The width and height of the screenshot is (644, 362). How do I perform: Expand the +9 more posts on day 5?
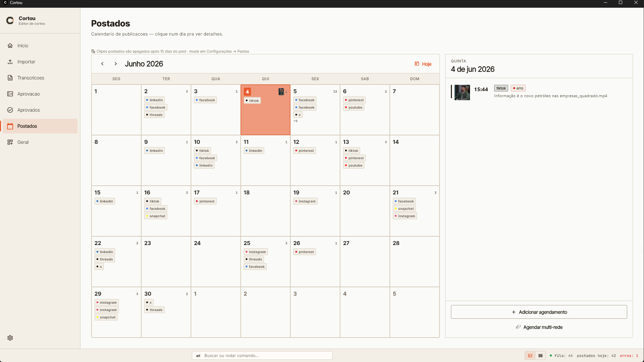295,121
